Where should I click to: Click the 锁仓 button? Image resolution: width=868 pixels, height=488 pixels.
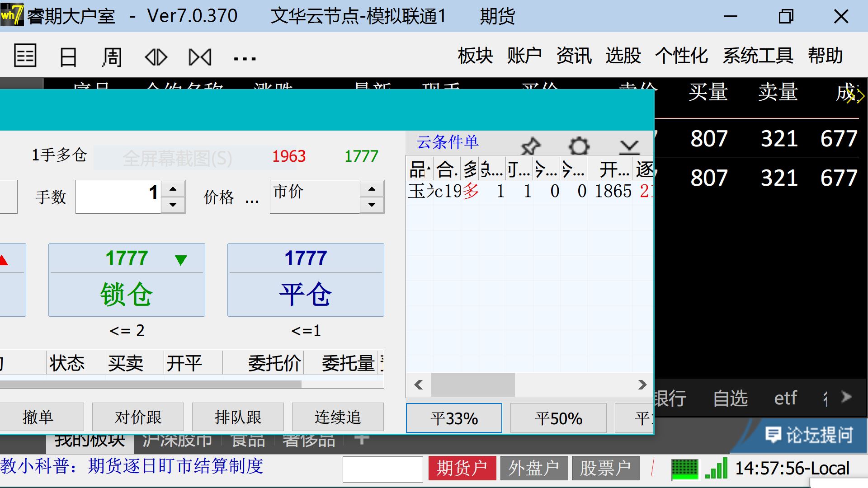tap(127, 280)
